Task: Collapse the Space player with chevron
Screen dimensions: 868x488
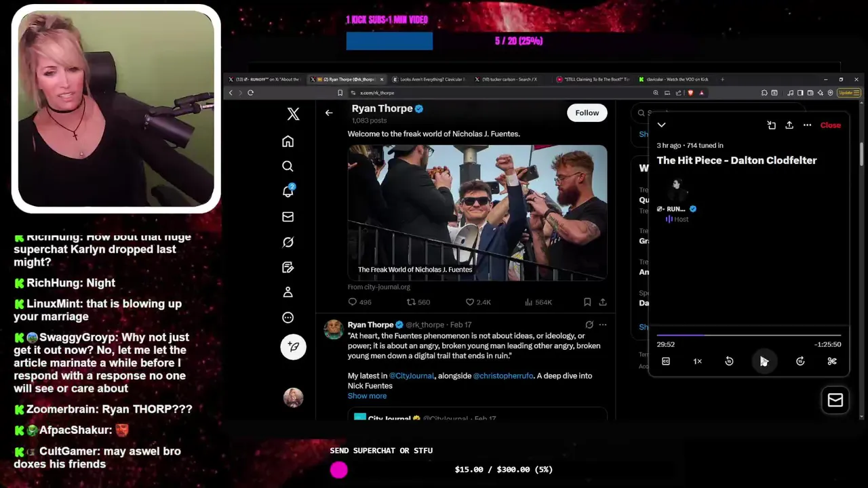Action: tap(661, 125)
